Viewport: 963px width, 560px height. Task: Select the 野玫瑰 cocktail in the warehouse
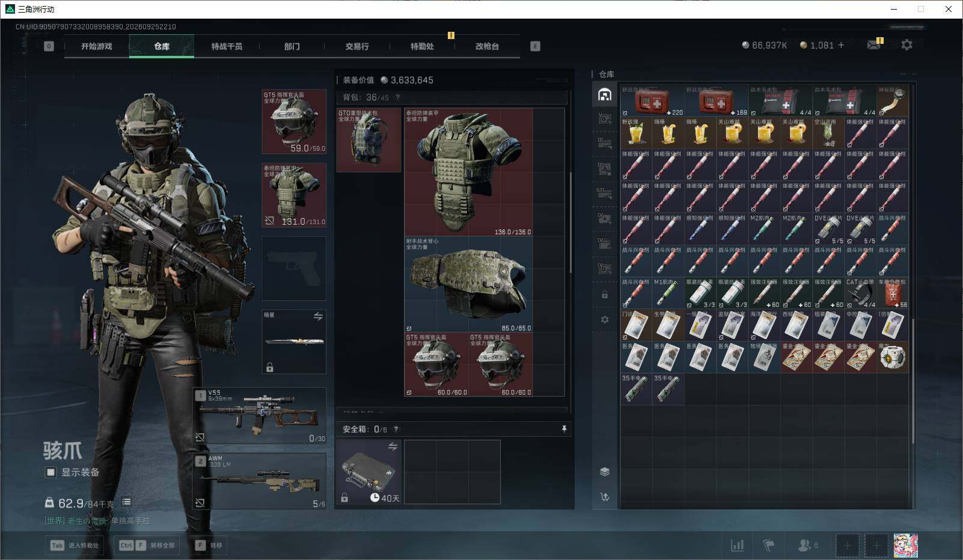636,133
